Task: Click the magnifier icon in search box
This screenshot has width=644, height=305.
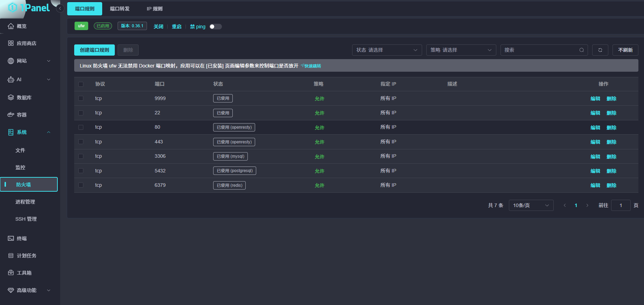Action: (581, 50)
